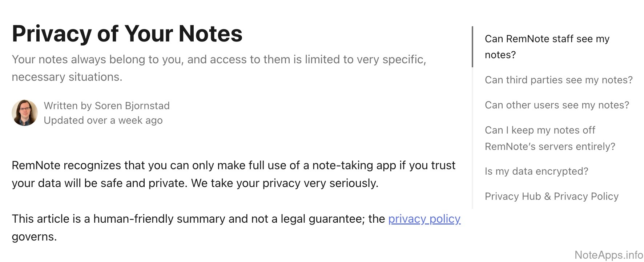Screen dimensions: 644x262
Task: Click the "Privacy of Your Notes" heading
Action: coord(127,34)
